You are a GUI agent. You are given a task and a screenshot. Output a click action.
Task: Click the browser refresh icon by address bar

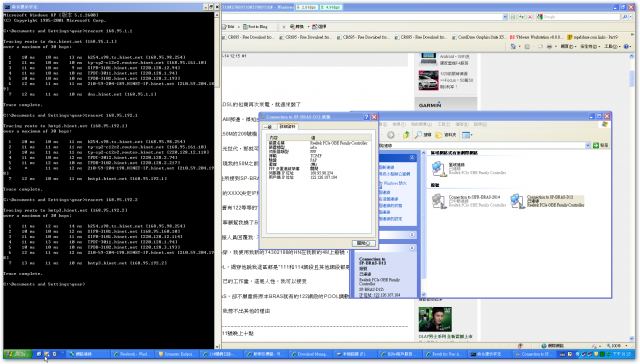[521, 17]
